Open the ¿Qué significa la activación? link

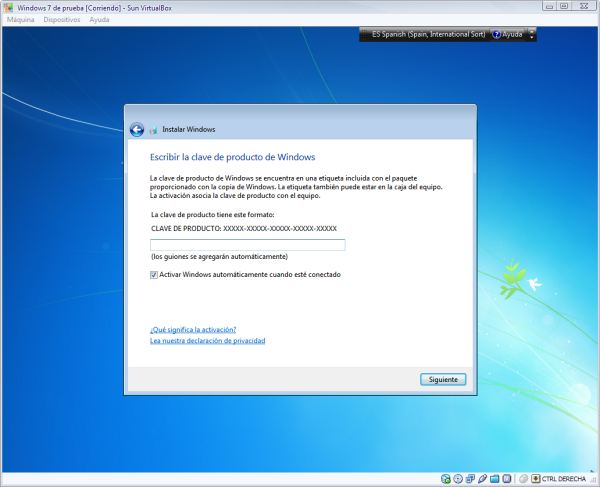[x=193, y=329]
